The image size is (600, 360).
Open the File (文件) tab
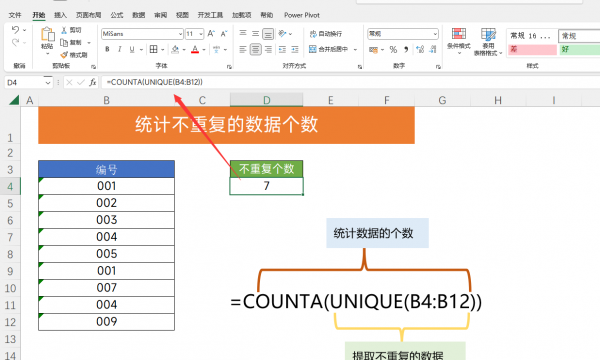point(15,15)
